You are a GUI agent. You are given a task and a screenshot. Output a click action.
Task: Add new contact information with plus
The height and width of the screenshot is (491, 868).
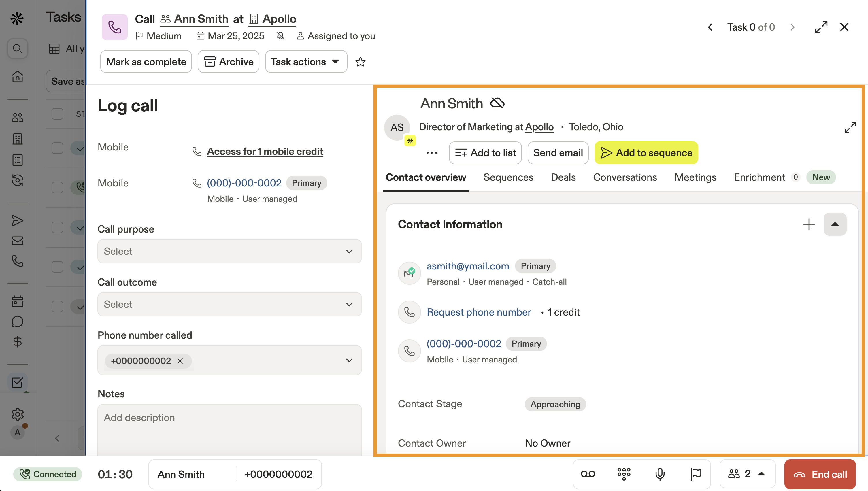(x=808, y=224)
